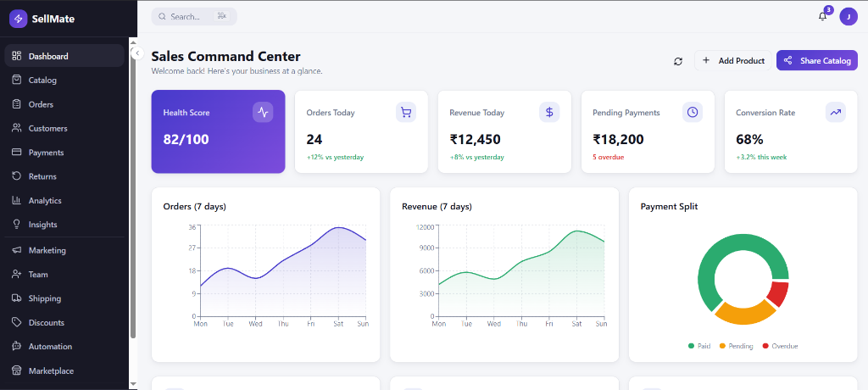Click the 'Revenue (7 days)' chart title
The width and height of the screenshot is (868, 390).
tap(437, 207)
